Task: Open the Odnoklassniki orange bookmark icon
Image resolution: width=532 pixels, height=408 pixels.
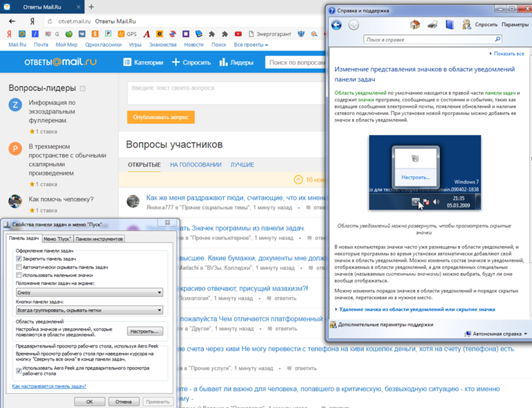Action: (x=95, y=34)
